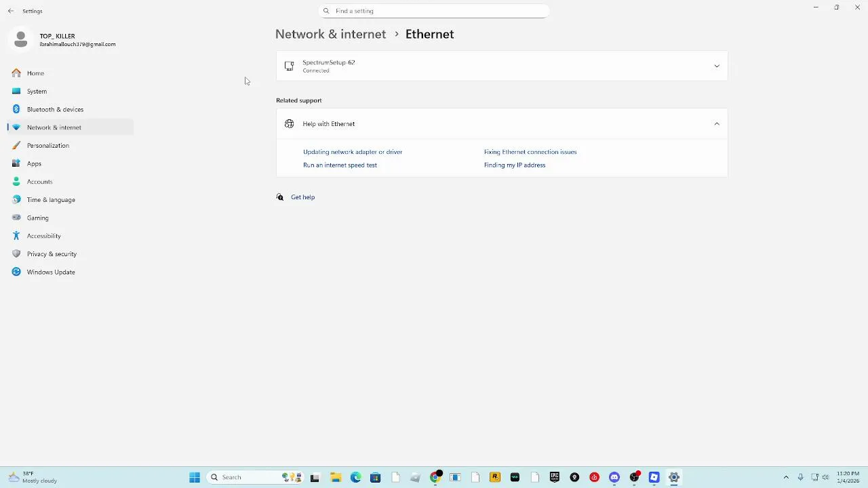Viewport: 868px width, 488px height.
Task: Open the Windows Start menu
Action: click(x=195, y=477)
